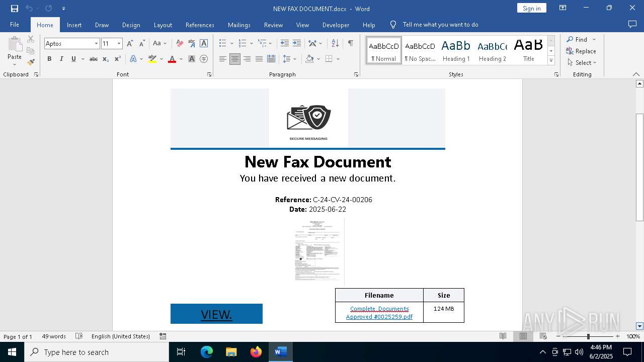Click spelling proofing status icon
Screen dimensions: 644x362
pyautogui.click(x=79, y=336)
